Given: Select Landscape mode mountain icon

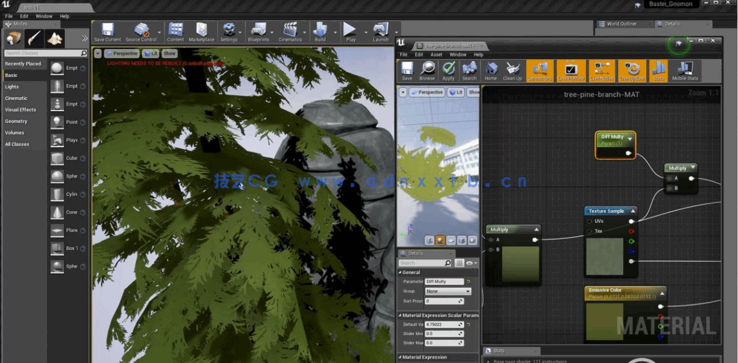Looking at the screenshot, I should tap(55, 38).
